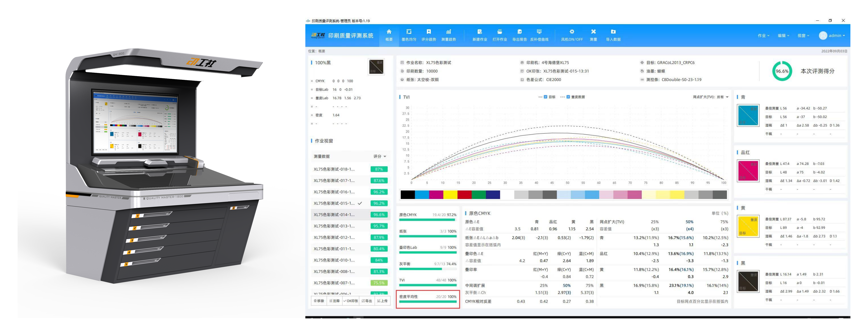Click the 印刷机 printer icon

(522, 63)
